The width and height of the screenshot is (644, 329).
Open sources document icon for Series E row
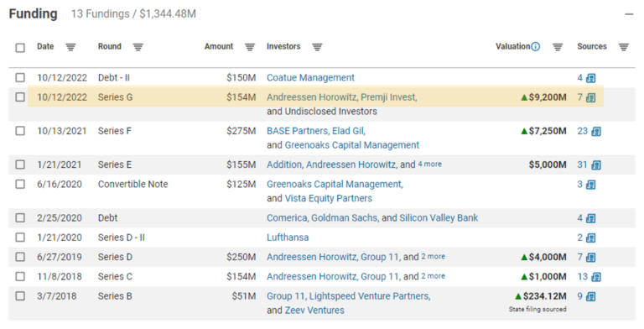coord(596,165)
